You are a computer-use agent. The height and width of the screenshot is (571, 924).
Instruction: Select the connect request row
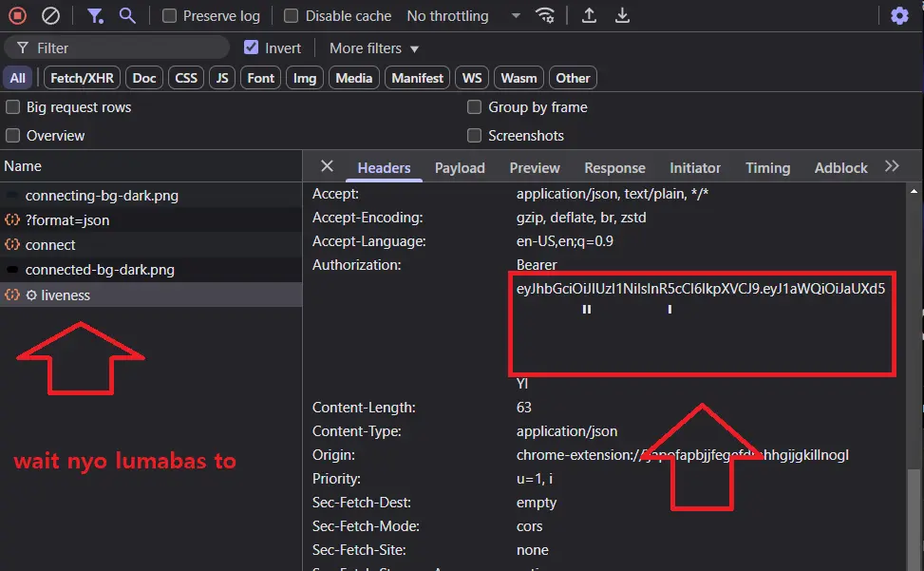click(151, 244)
